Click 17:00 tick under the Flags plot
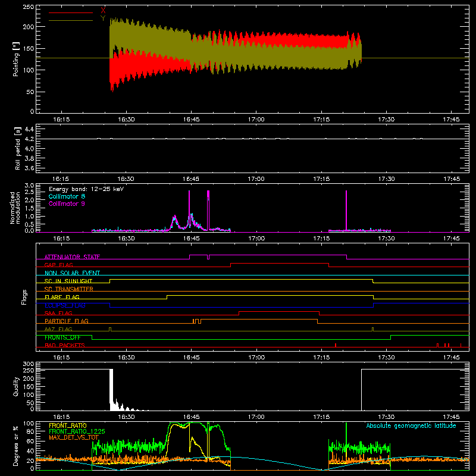This screenshot has width=476, height=476. (256, 358)
